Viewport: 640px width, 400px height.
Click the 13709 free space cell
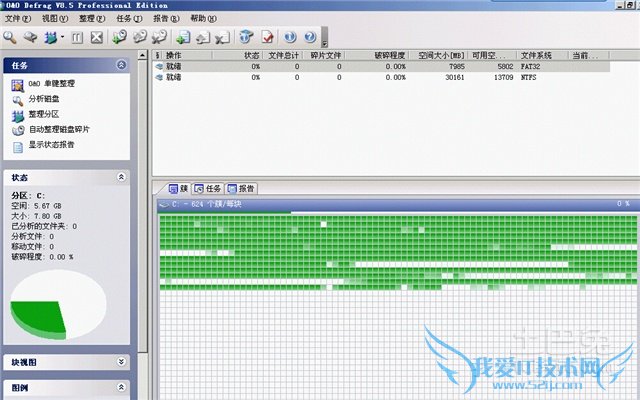click(x=503, y=77)
